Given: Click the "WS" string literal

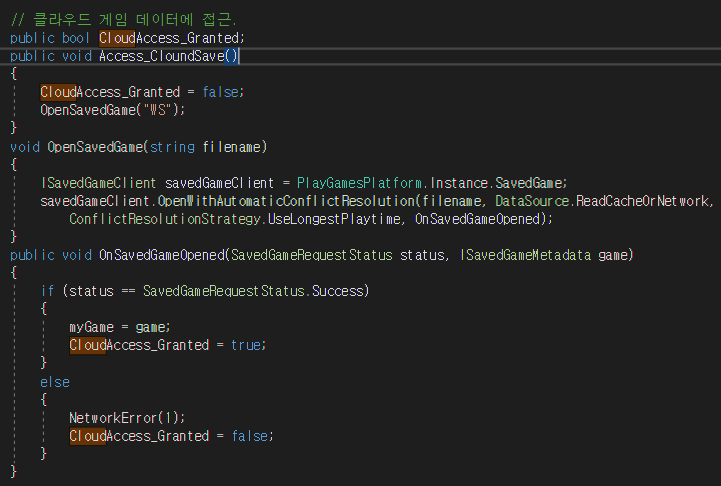Looking at the screenshot, I should pyautogui.click(x=157, y=110).
